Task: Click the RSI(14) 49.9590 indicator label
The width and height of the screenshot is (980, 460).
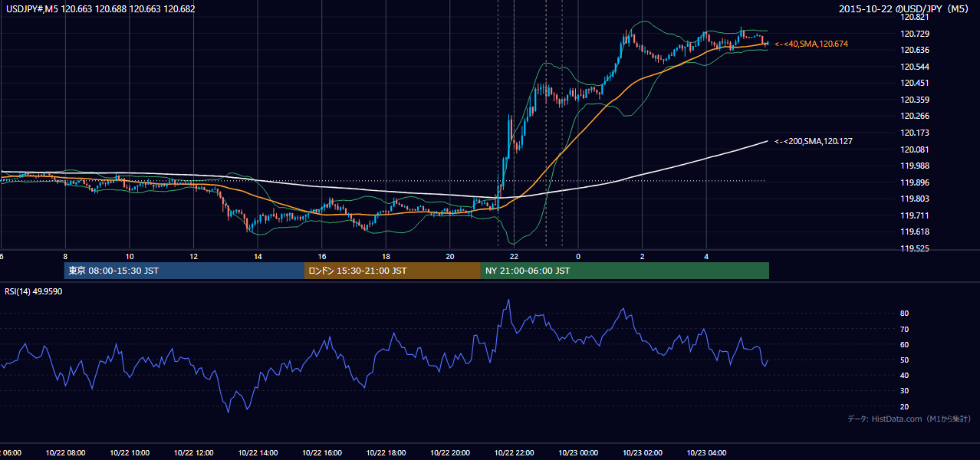Action: click(x=34, y=291)
